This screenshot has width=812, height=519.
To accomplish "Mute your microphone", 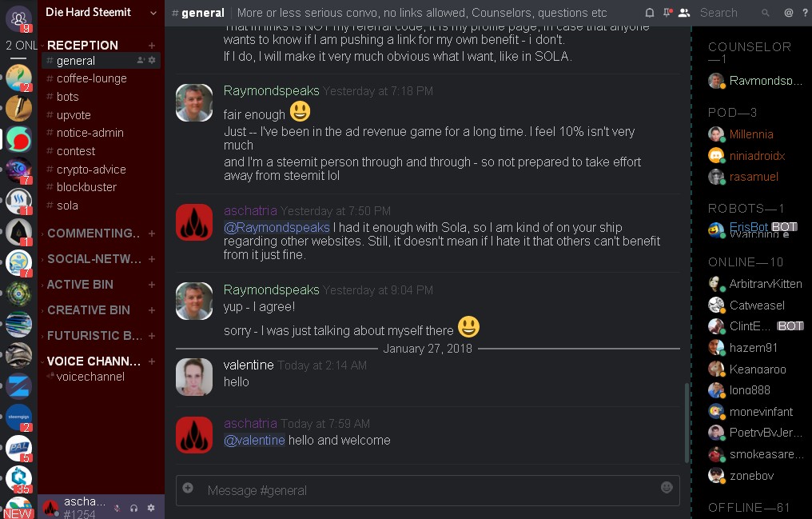I will (116, 506).
